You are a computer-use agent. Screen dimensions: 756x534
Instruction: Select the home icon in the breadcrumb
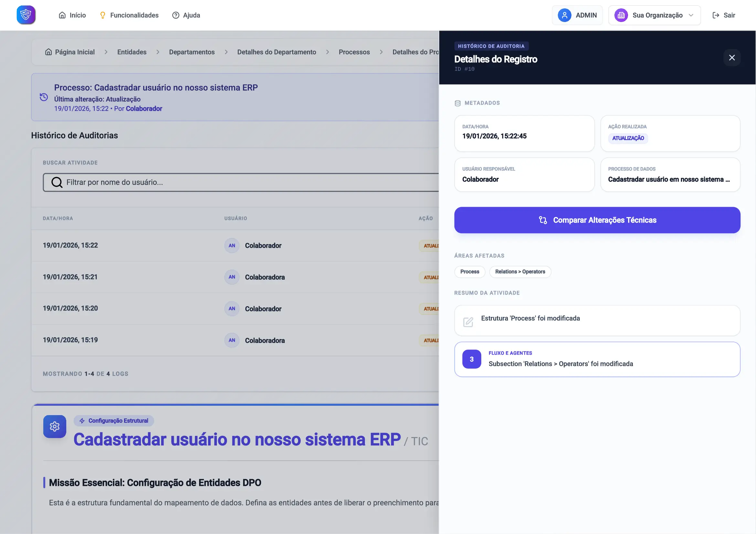49,52
